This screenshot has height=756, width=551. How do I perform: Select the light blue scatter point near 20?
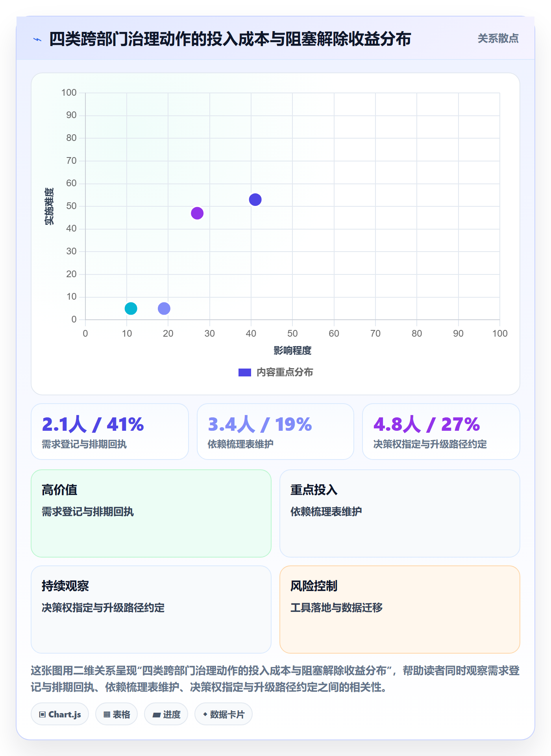(164, 308)
